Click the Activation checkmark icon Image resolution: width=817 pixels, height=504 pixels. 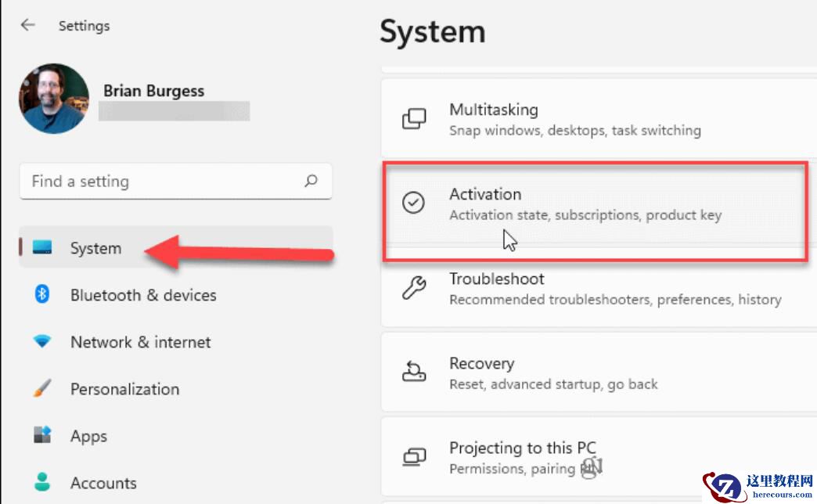tap(413, 203)
